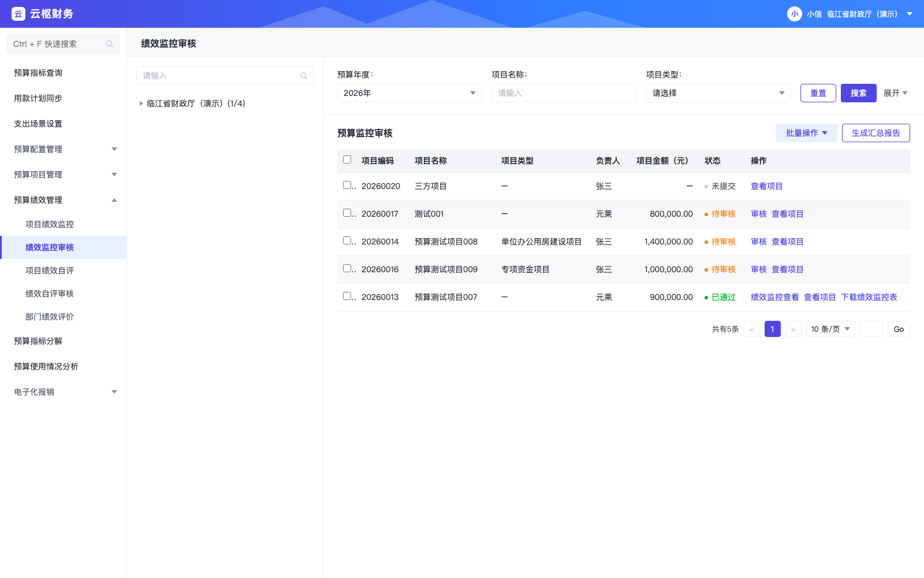Expand 电子化报销 menu
The height and width of the screenshot is (578, 924).
coord(64,392)
